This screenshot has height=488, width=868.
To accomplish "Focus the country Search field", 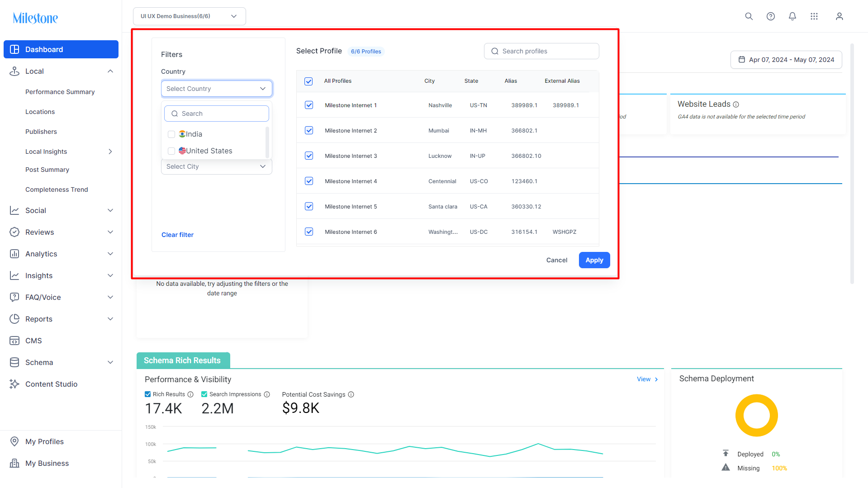I will pos(217,114).
